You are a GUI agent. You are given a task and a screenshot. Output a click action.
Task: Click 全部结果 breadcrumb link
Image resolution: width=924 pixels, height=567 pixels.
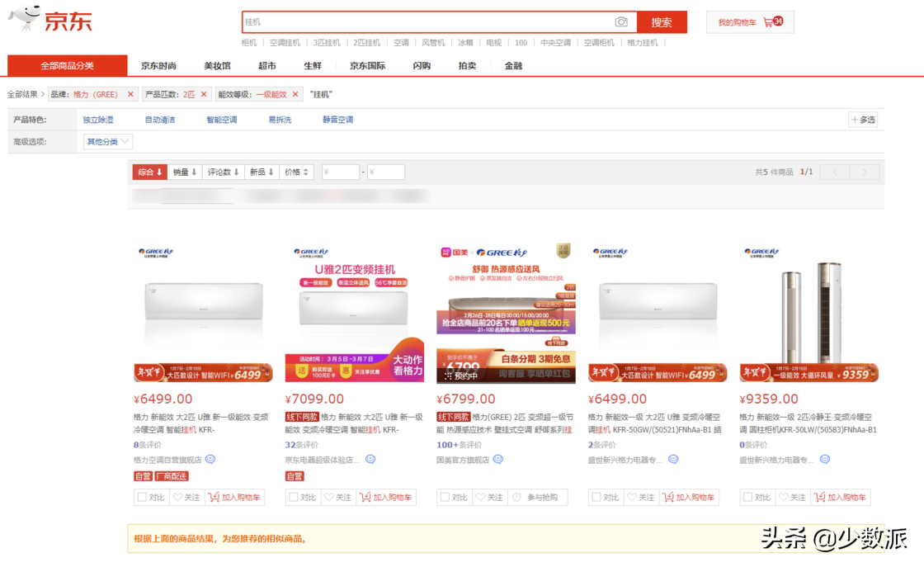pyautogui.click(x=22, y=94)
